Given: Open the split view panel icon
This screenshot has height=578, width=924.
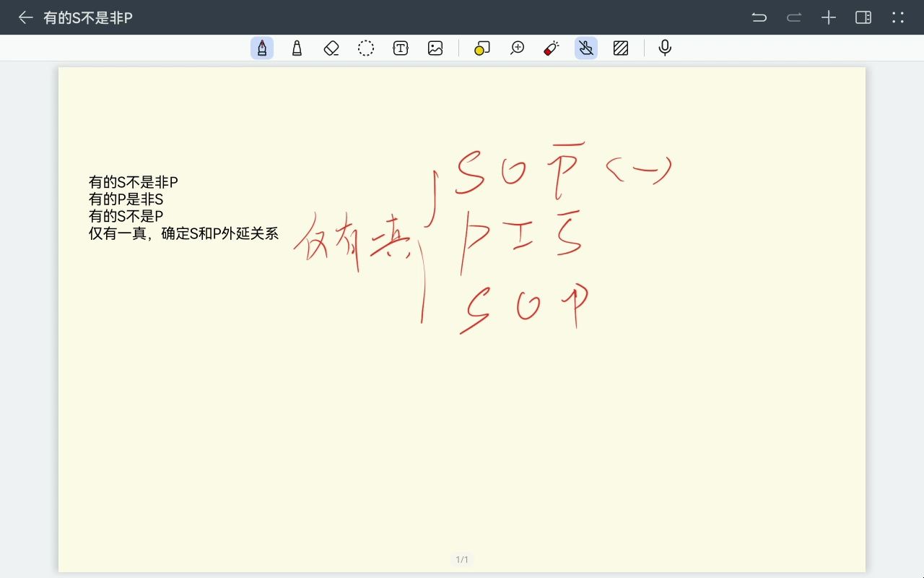Looking at the screenshot, I should [863, 17].
